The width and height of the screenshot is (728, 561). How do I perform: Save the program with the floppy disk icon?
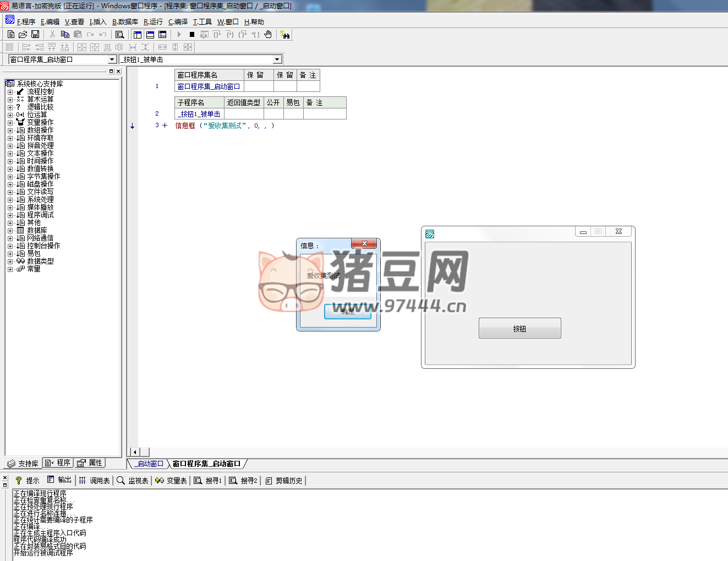35,34
